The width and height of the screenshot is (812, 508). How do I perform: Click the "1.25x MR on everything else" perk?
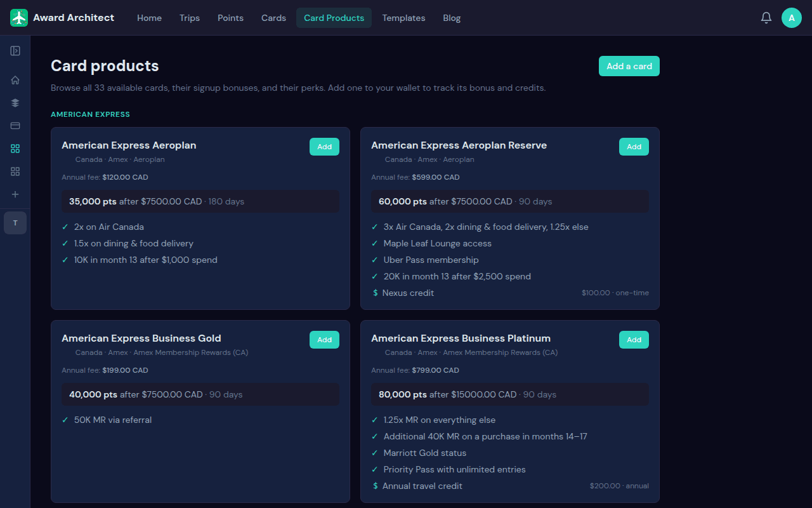click(440, 420)
